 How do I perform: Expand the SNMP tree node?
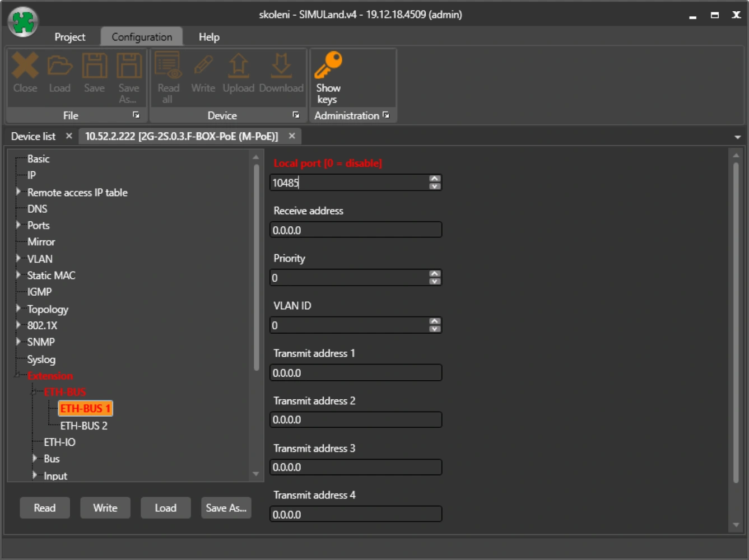tap(18, 342)
